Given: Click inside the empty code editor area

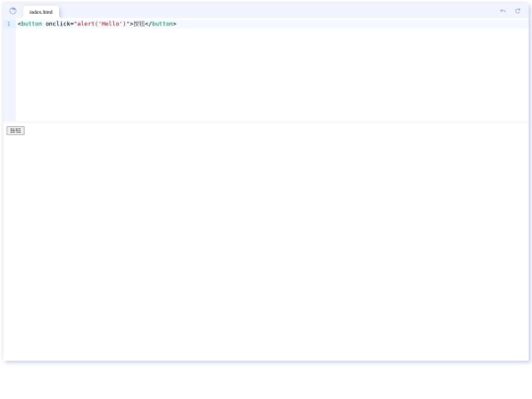Looking at the screenshot, I should 272,75.
